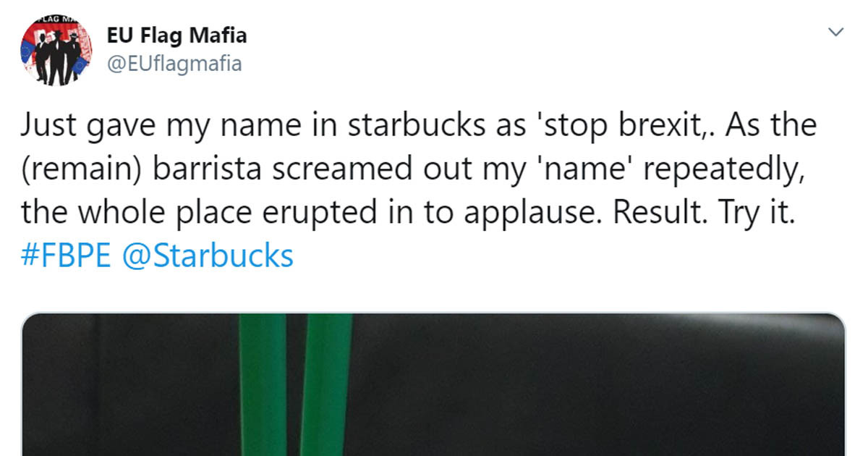Open the account via its username link
This screenshot has height=456, width=868.
[176, 64]
